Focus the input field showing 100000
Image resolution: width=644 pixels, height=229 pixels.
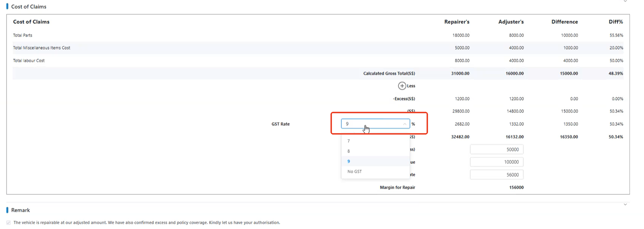point(497,162)
